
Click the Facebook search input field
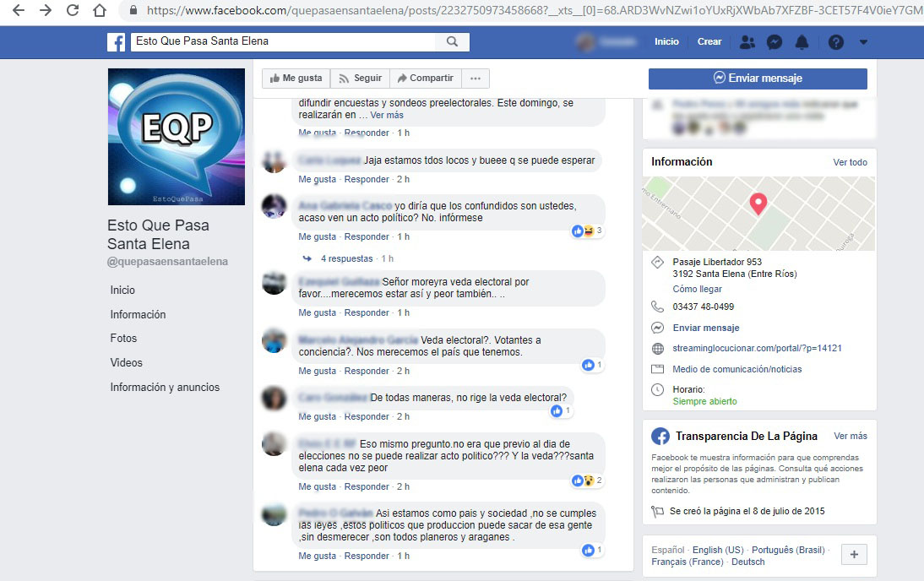283,41
